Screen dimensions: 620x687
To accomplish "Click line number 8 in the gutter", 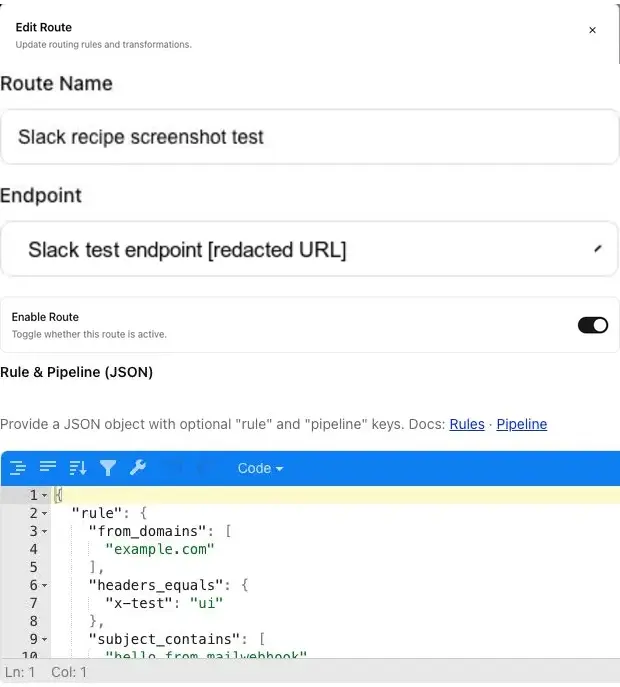I will 34,621.
